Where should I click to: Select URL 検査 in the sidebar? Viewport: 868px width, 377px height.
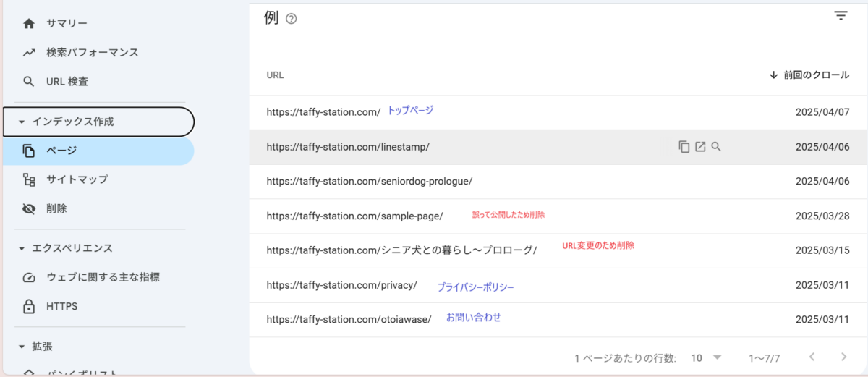pos(67,82)
